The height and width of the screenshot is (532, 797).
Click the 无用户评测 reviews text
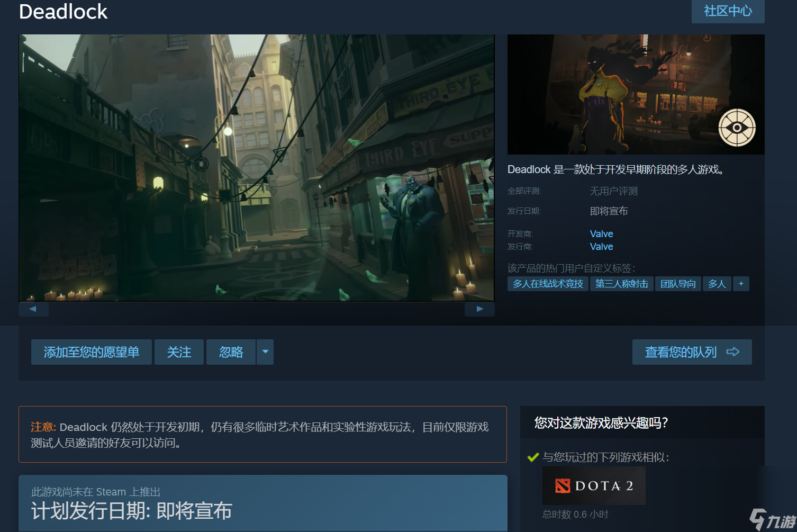click(614, 191)
